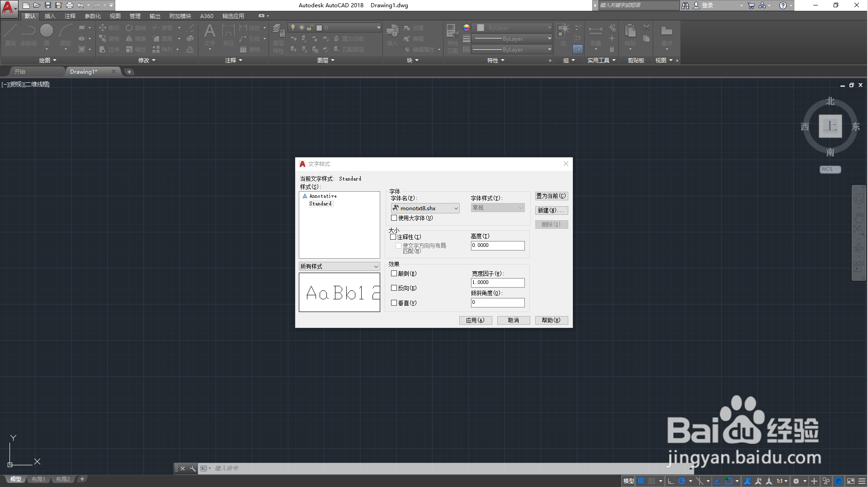Open the All Styles (所有样式) filter dropdown
868x487 pixels.
click(340, 266)
